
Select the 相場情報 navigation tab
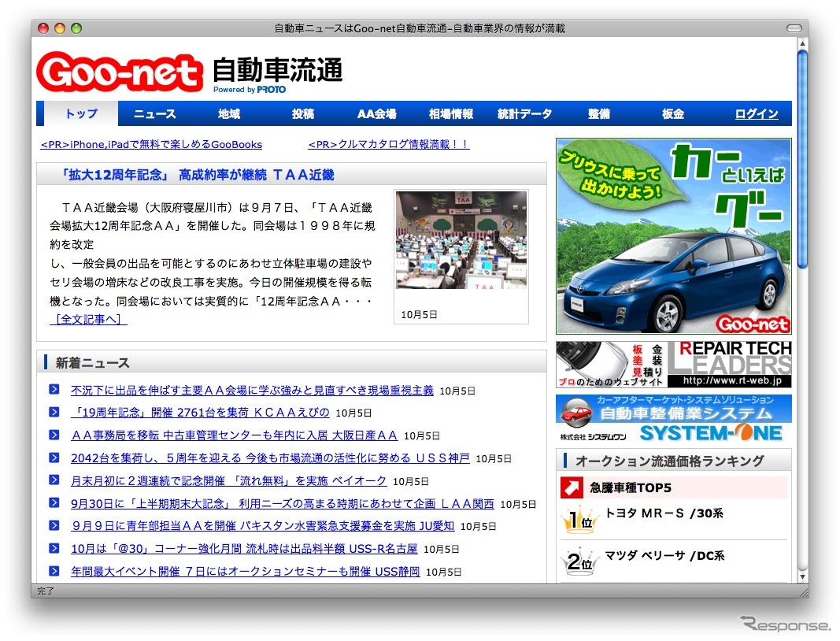click(451, 114)
